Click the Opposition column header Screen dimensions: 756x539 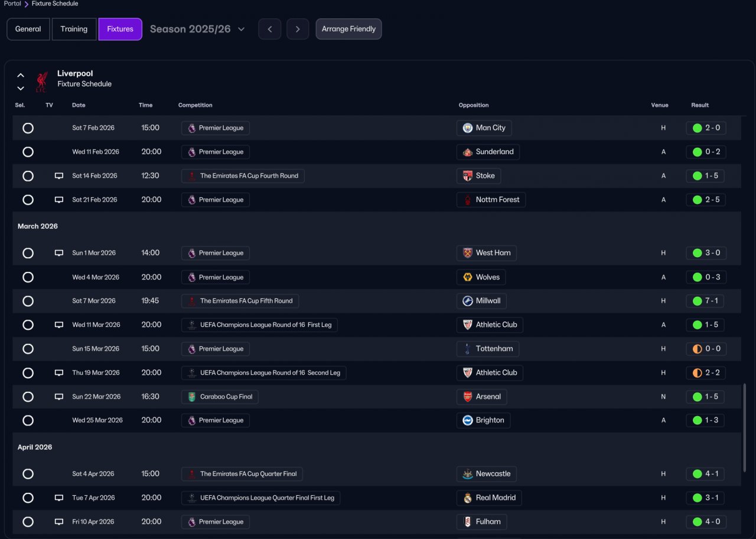pos(474,105)
